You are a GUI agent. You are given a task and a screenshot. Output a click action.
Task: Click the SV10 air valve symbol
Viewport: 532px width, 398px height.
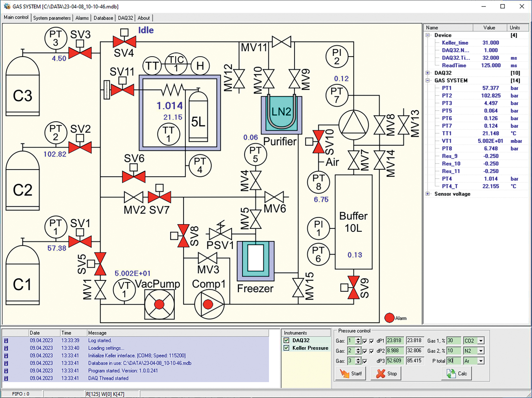click(318, 142)
